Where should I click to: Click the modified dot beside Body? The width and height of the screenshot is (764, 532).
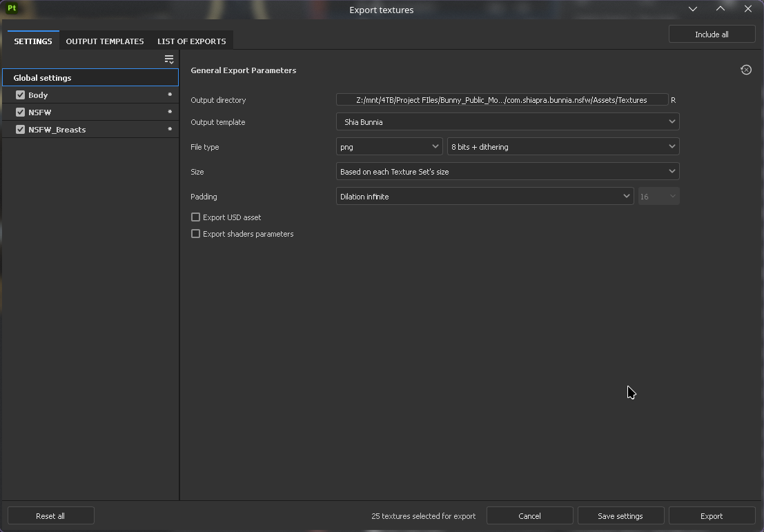click(170, 95)
